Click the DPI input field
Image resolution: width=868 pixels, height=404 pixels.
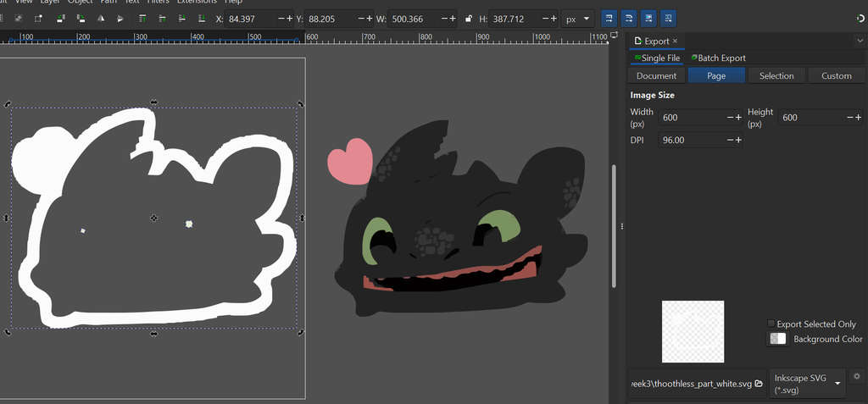(691, 140)
